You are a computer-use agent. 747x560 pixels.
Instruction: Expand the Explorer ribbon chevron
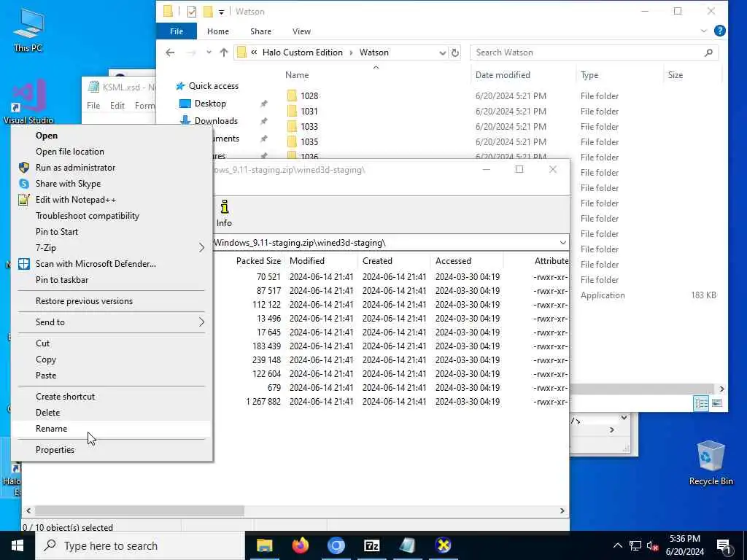pyautogui.click(x=704, y=31)
